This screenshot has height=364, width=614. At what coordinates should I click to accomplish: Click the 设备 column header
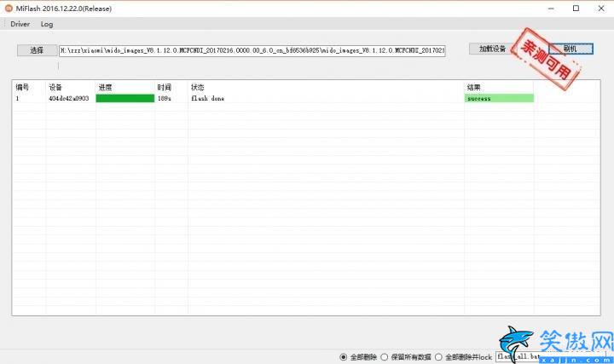[x=55, y=87]
